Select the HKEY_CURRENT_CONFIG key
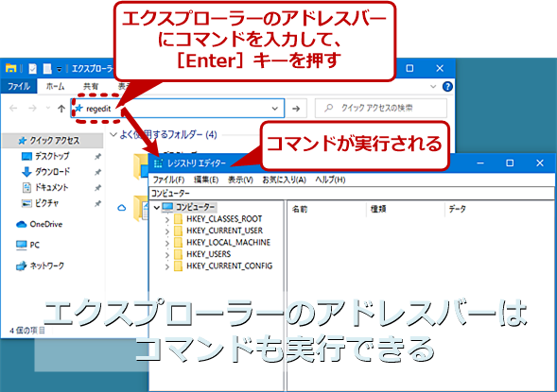The width and height of the screenshot is (557, 392). 230,265
